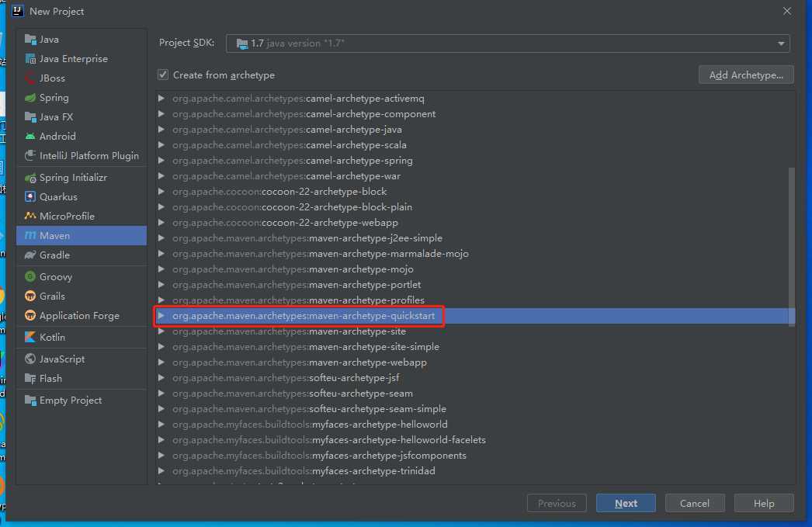812x527 pixels.
Task: Select maven-archetype-marmalade-mojo archetype
Action: coord(475,254)
